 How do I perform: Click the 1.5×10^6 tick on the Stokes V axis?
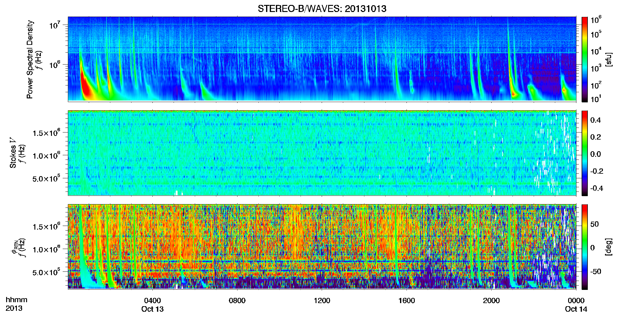46,132
